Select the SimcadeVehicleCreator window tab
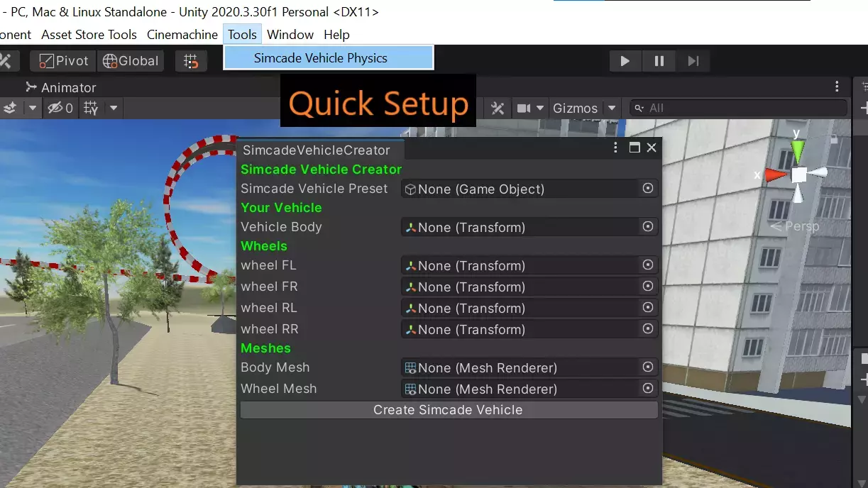Image resolution: width=868 pixels, height=488 pixels. (x=317, y=150)
